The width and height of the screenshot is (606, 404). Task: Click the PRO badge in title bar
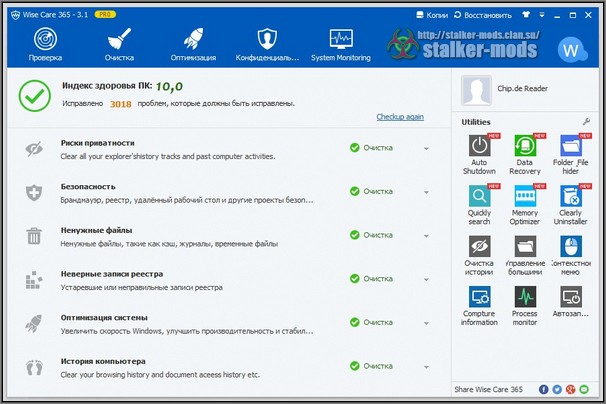pos(105,15)
